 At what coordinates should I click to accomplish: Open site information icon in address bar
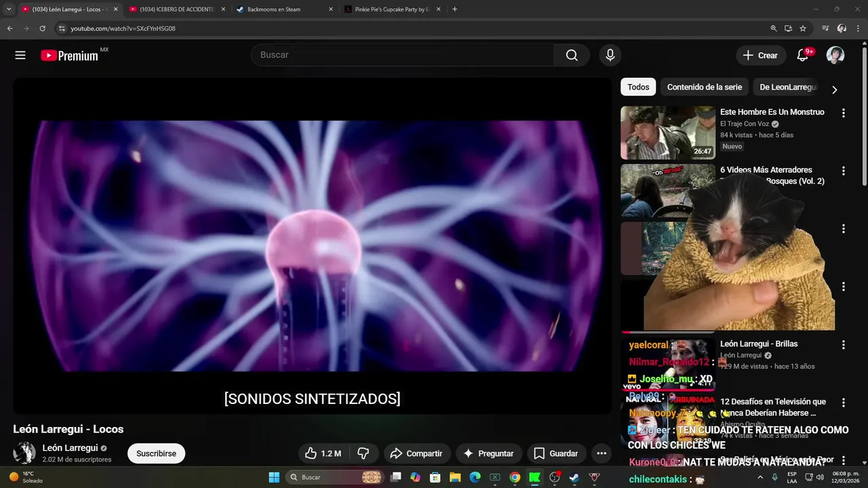[62, 28]
